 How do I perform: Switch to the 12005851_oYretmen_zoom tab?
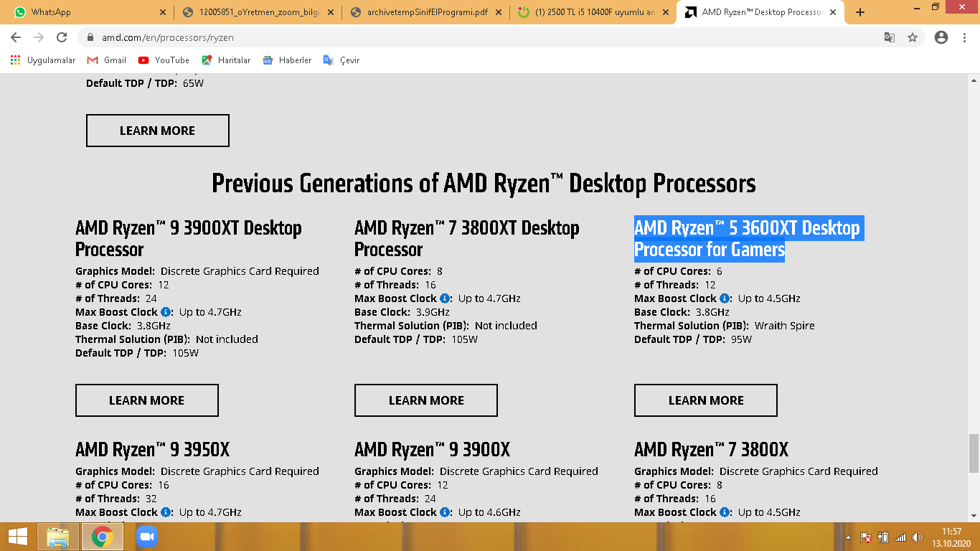click(258, 12)
